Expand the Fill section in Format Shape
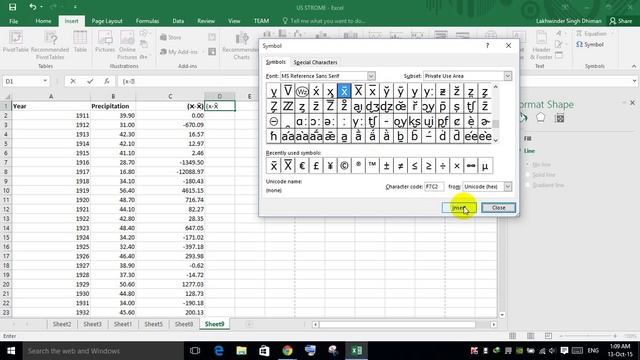640x360 pixels. [x=527, y=139]
